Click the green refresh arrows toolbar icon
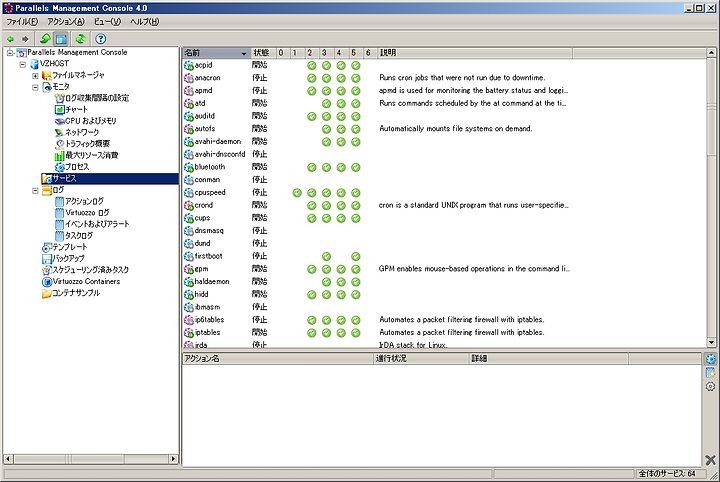 (x=81, y=39)
